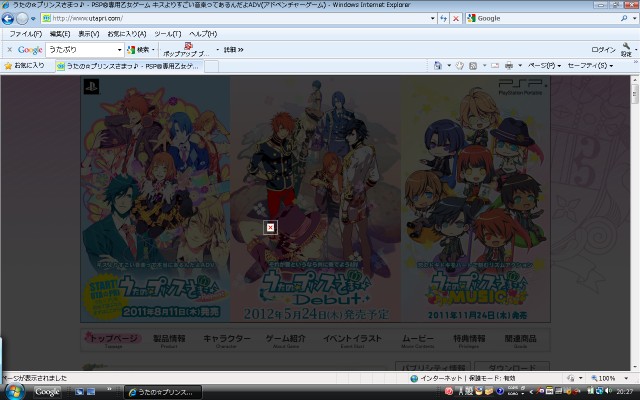Open the ツール(T) menu
This screenshot has height=400, width=640.
(x=167, y=34)
